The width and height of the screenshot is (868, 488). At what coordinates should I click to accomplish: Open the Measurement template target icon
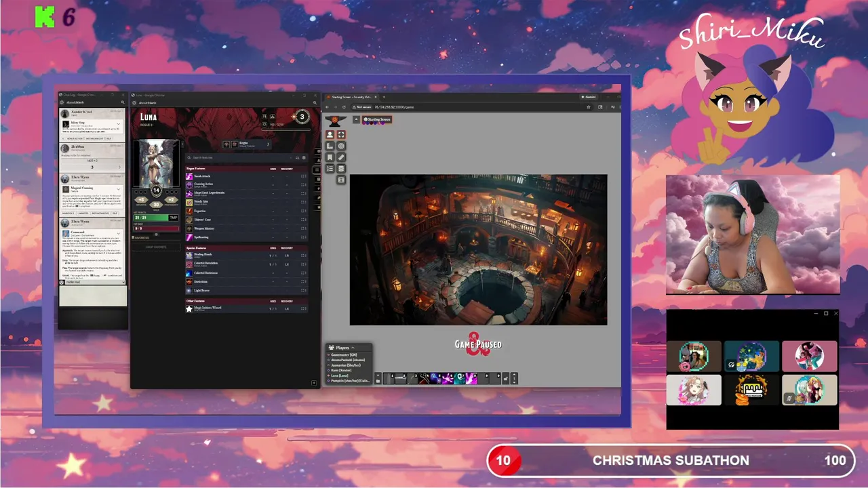click(341, 146)
